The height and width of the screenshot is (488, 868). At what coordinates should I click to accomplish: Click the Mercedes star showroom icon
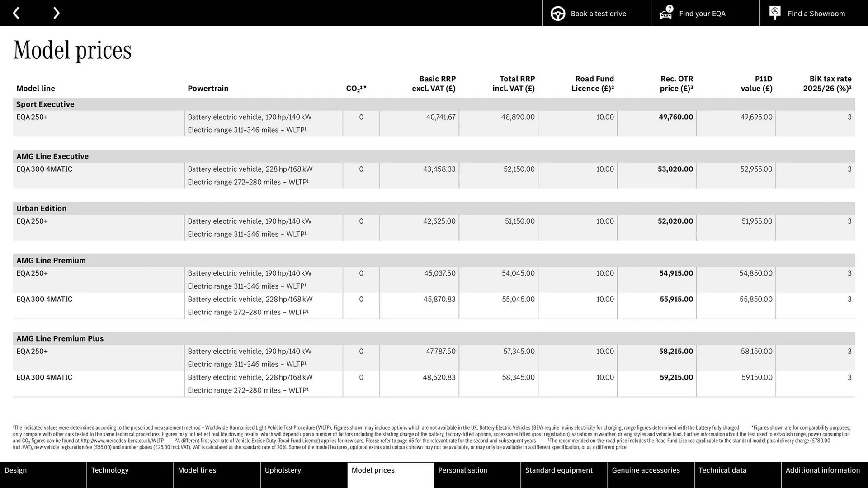coord(774,13)
